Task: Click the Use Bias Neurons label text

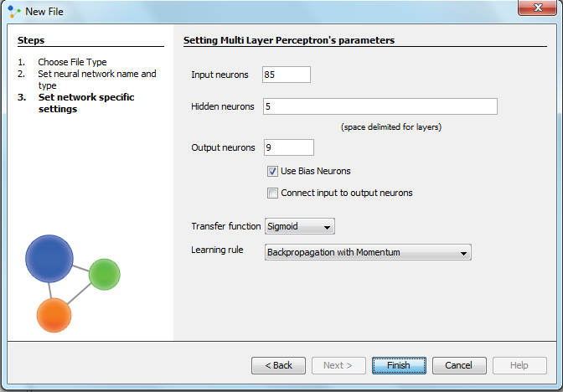Action: pos(315,171)
